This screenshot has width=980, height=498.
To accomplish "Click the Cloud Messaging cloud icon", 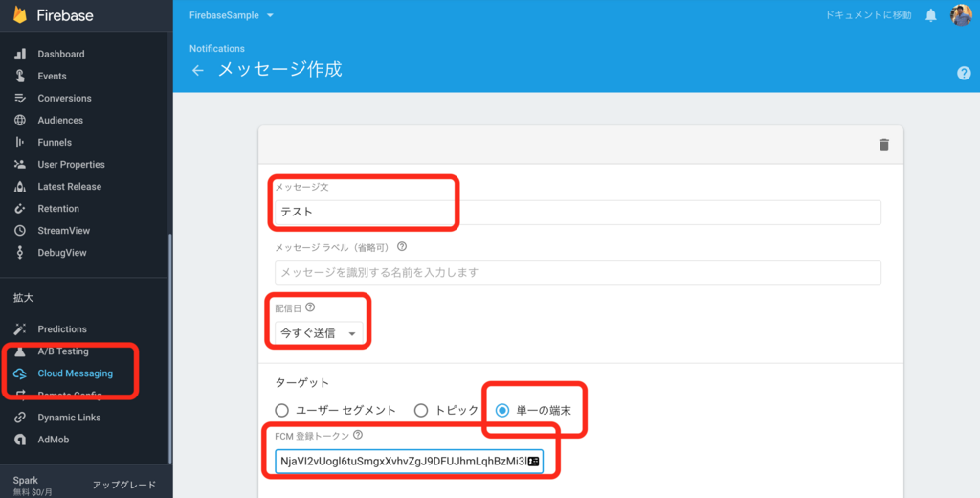I will point(20,373).
